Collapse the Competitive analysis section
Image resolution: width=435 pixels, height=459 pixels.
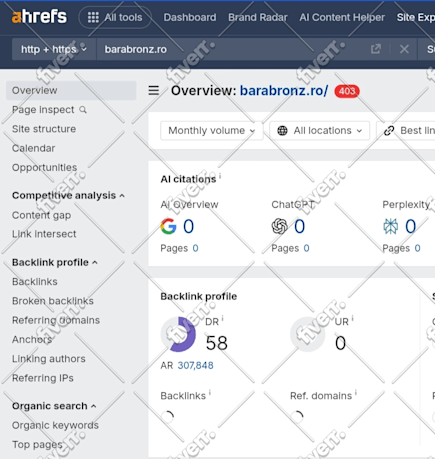pos(68,195)
